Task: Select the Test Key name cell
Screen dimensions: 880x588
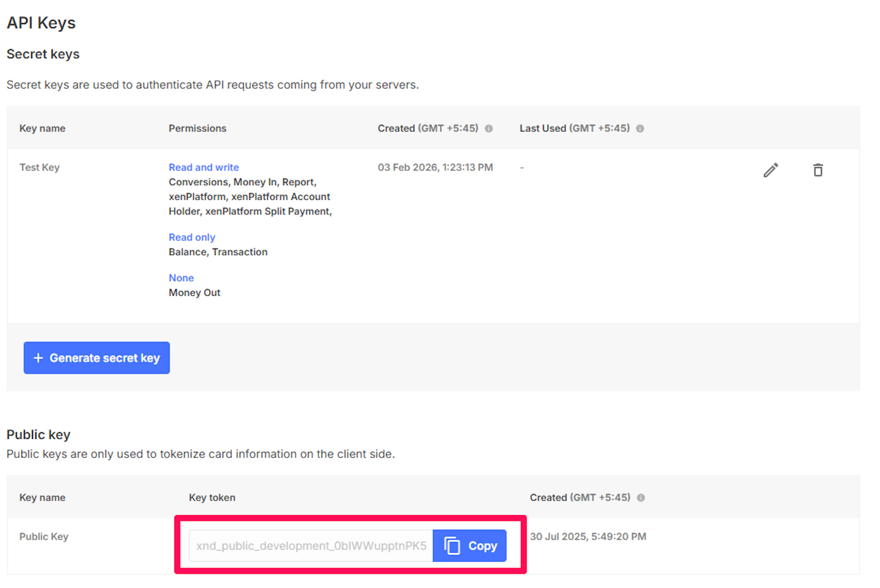Action: coord(39,167)
